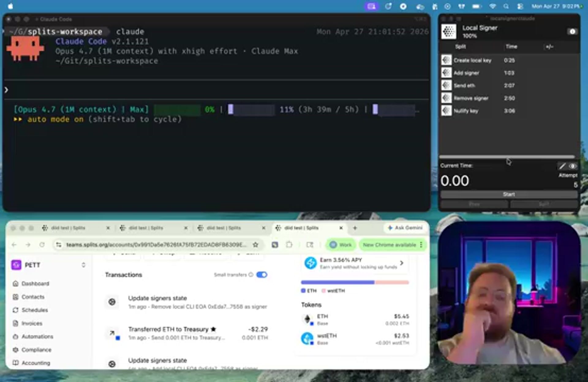
Task: Open Spotlight search from the menu bar
Action: point(506,6)
